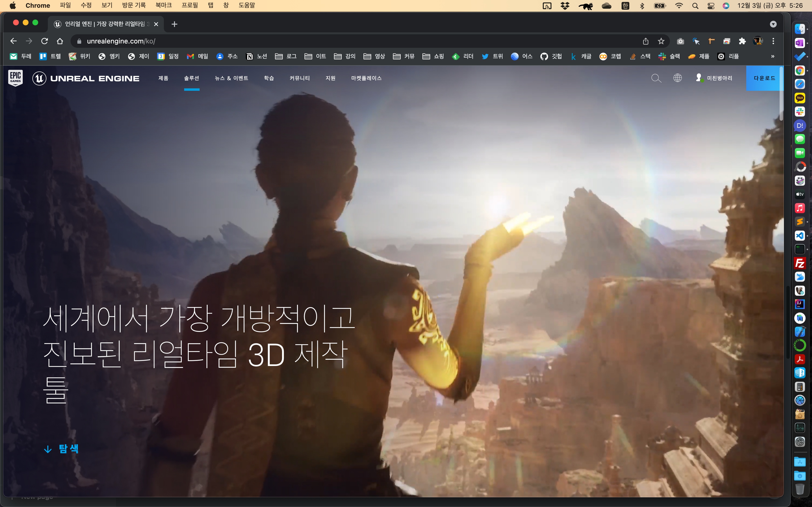Open the globe language selector icon
The width and height of the screenshot is (812, 507).
677,78
